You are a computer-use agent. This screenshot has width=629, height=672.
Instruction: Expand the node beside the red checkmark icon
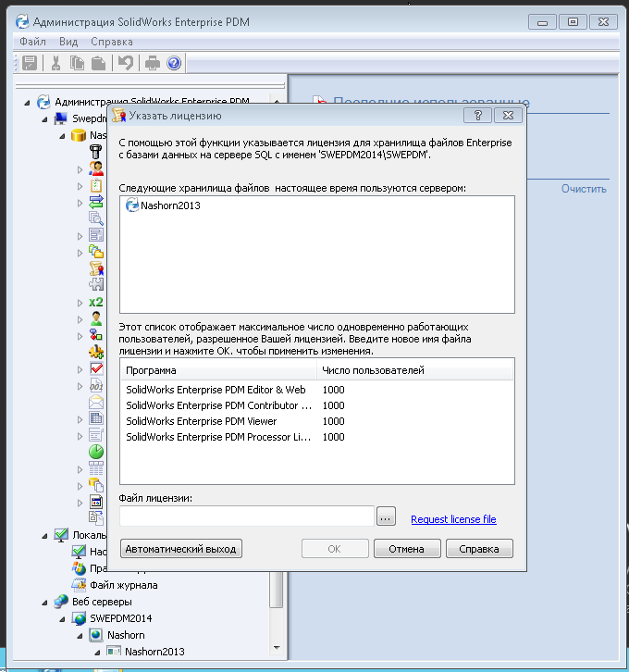coord(80,369)
